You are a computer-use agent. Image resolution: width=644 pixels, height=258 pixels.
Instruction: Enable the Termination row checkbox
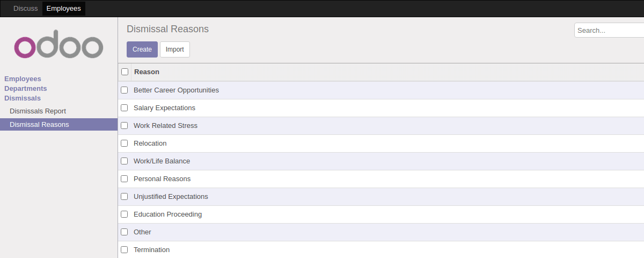pyautogui.click(x=125, y=250)
